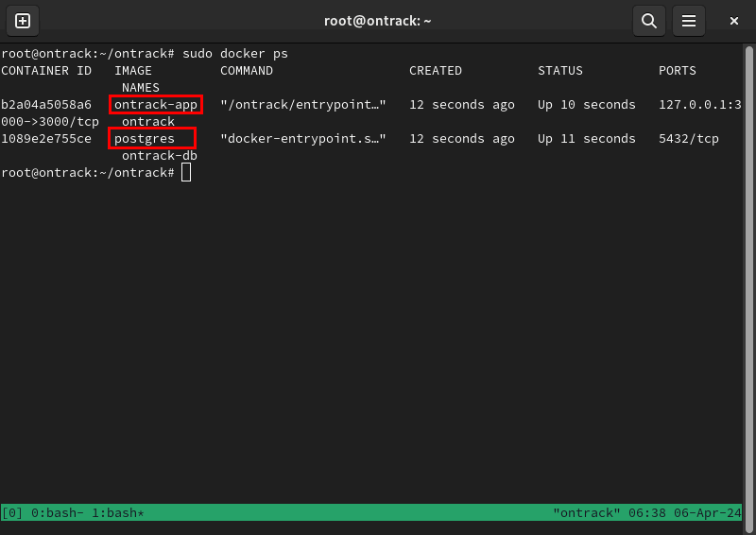Click the tmux clock 06:38
This screenshot has height=535, width=756.
point(647,513)
